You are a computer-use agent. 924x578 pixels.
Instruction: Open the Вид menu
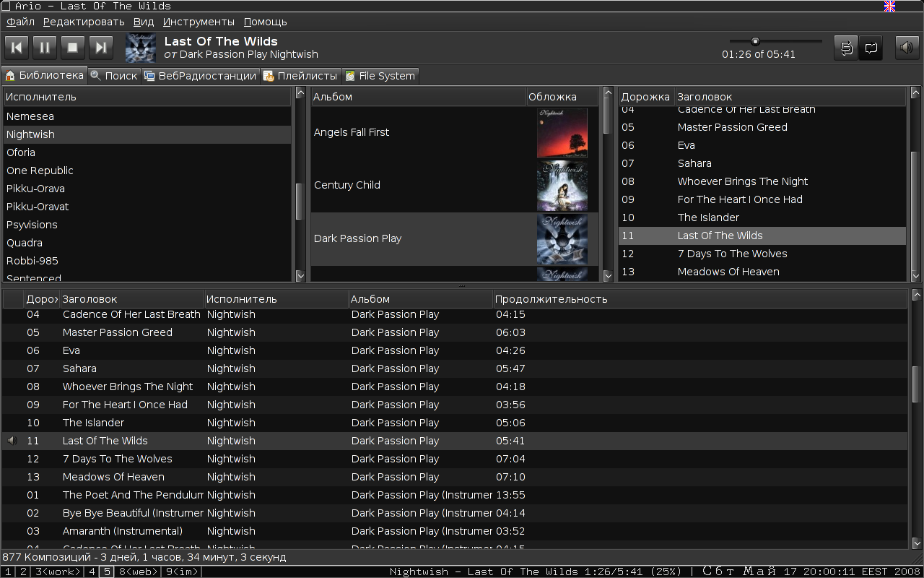pos(144,22)
